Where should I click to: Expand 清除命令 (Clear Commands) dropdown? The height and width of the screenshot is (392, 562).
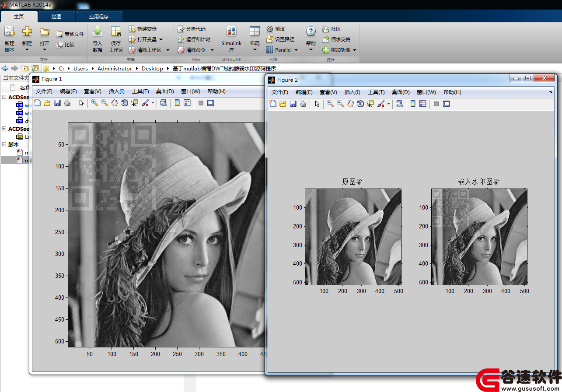pos(212,50)
